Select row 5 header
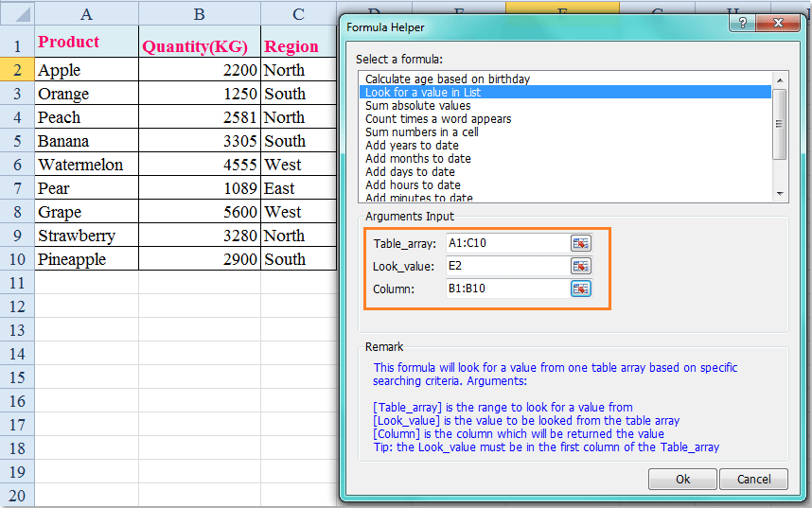This screenshot has height=508, width=812. tap(17, 141)
